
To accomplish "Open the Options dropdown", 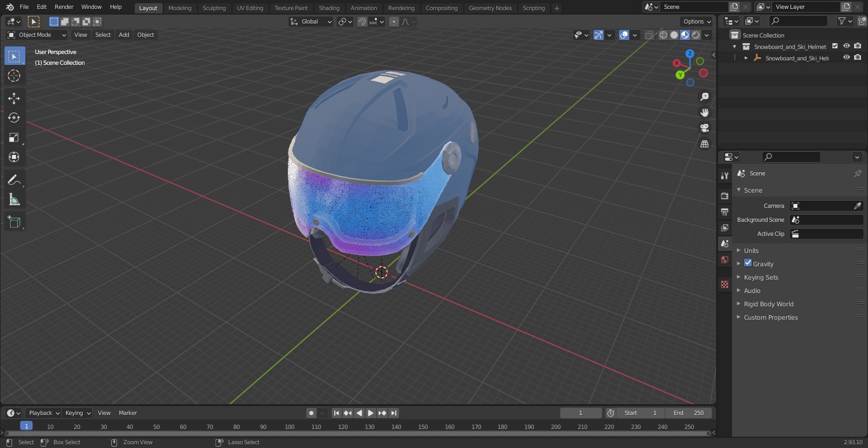I will tap(697, 22).
